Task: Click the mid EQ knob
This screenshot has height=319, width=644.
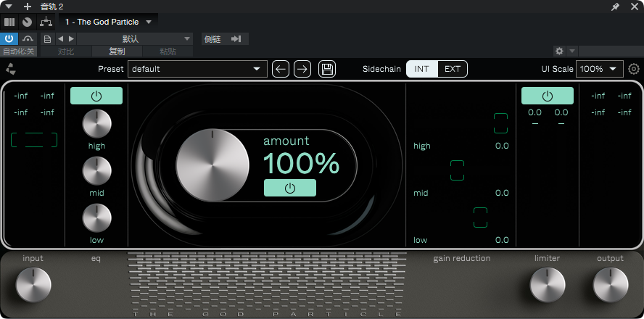Action: (97, 171)
